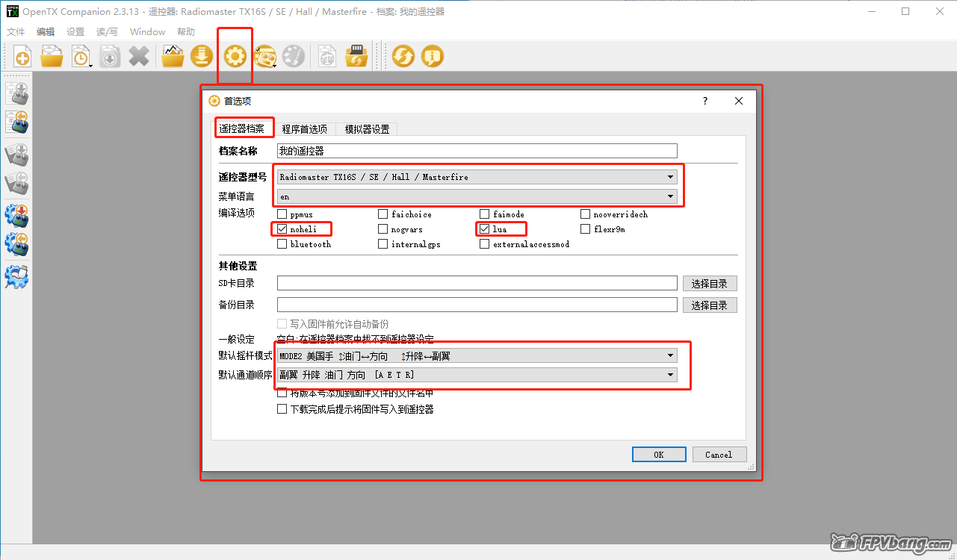The image size is (957, 560).
Task: Open the Window menu
Action: 147,32
